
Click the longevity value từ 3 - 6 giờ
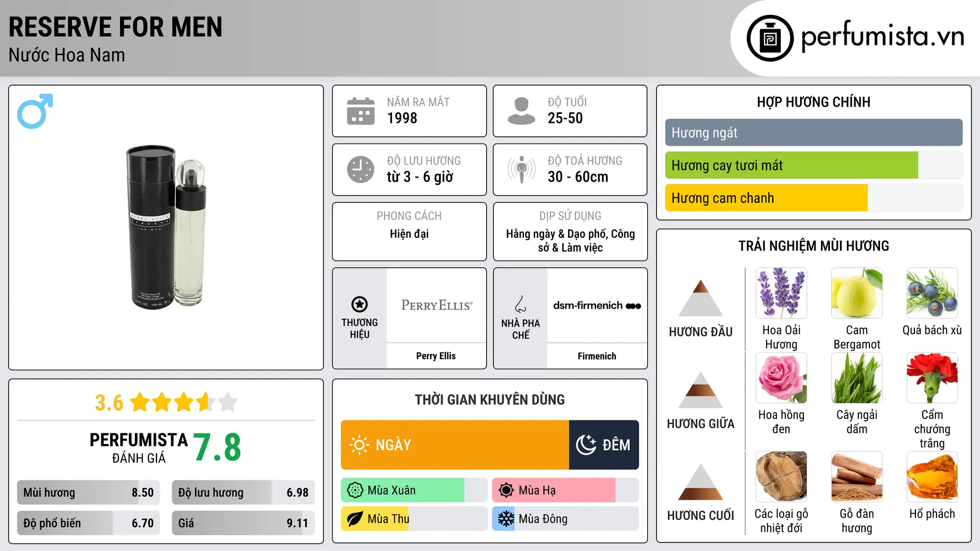click(x=420, y=177)
